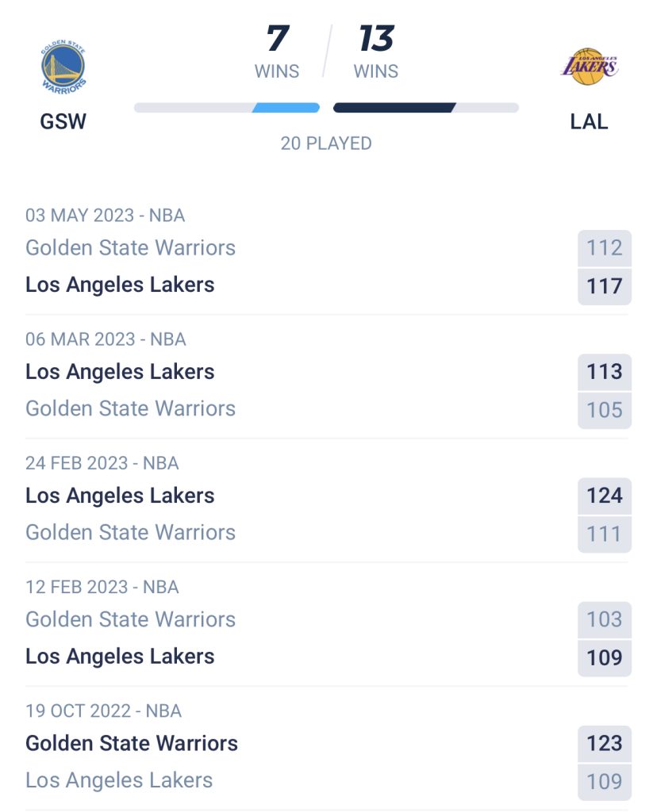Click the 124 Lakers score badge
653x812 pixels.
(x=605, y=496)
